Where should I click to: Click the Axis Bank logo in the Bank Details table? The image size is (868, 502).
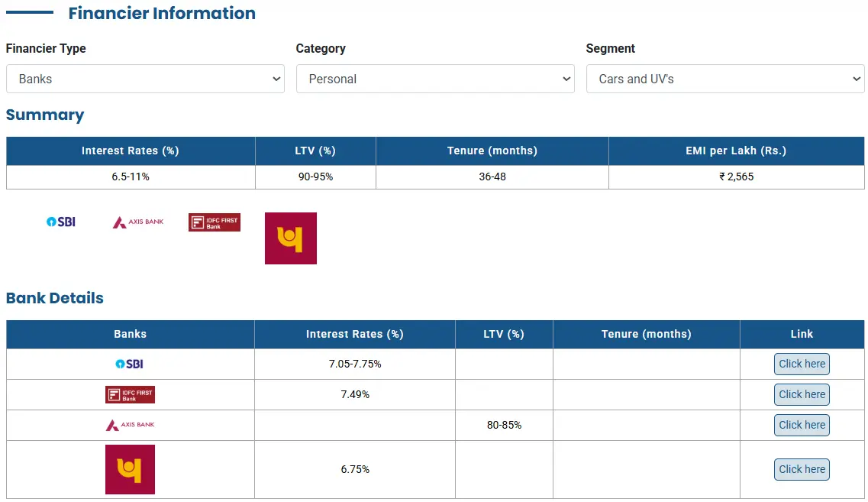coord(130,425)
